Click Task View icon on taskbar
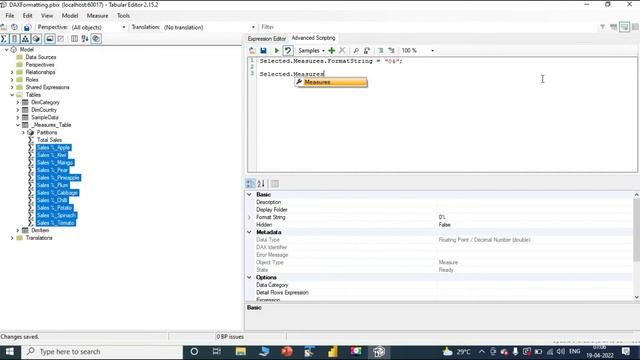Screen dimensions: 640x360 (x=217, y=352)
